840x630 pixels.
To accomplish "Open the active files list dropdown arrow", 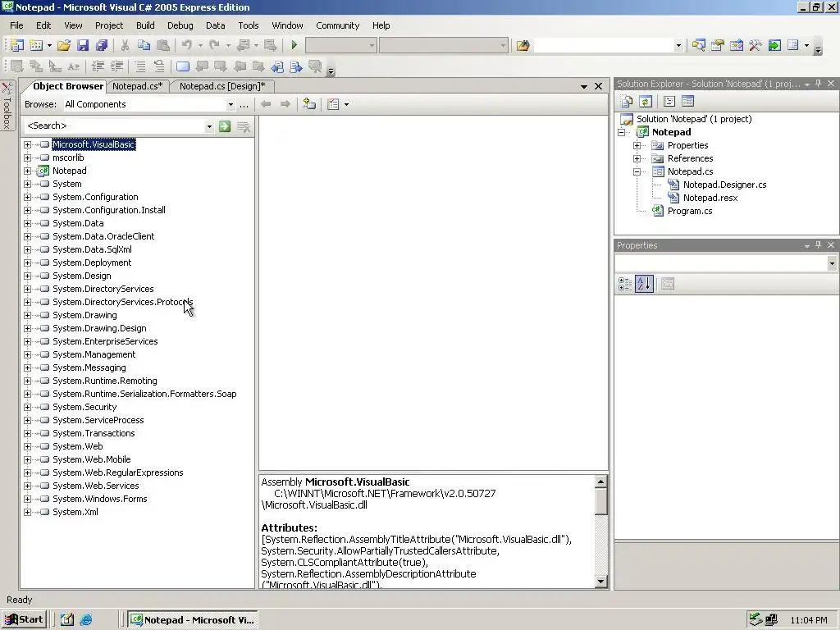I will pyautogui.click(x=584, y=86).
